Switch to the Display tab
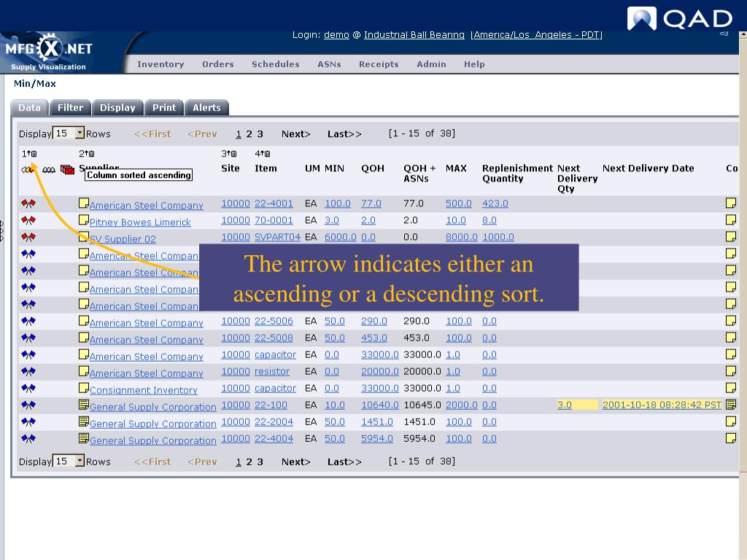Screen dimensions: 747x560 (x=117, y=108)
